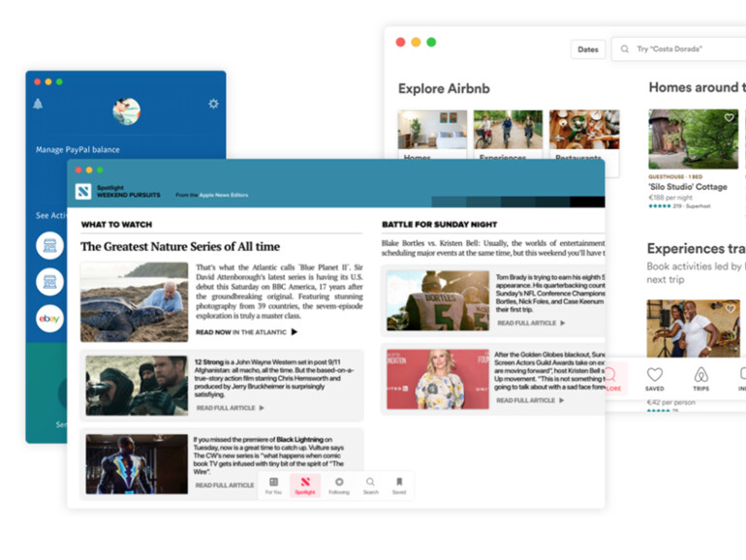Favorite the dance experience photo heart
Viewport: 746px width, 560px height.
730,309
